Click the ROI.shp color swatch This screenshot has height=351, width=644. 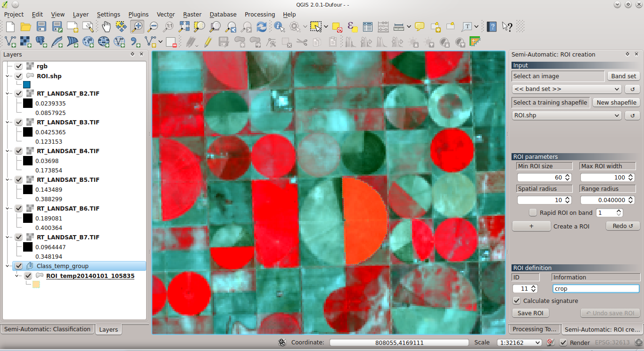(26, 84)
